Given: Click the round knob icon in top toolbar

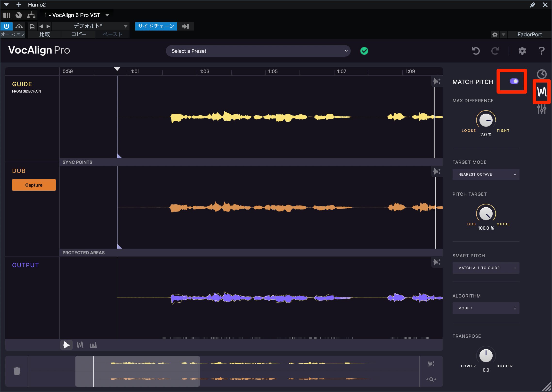Looking at the screenshot, I should click(19, 15).
